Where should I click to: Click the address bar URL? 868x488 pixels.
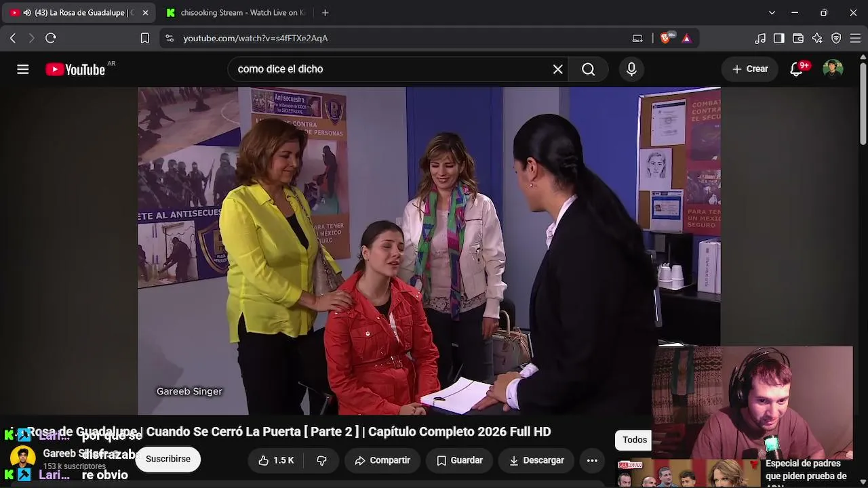256,38
